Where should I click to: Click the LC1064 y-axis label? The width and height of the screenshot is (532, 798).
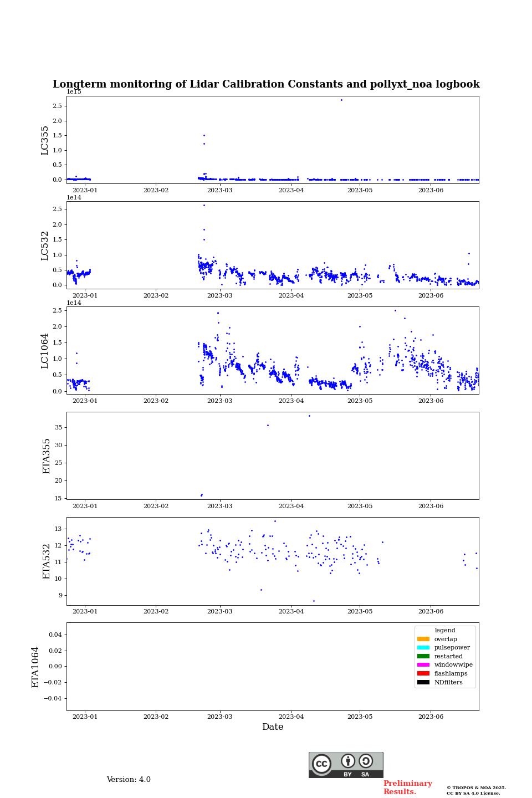(x=45, y=351)
